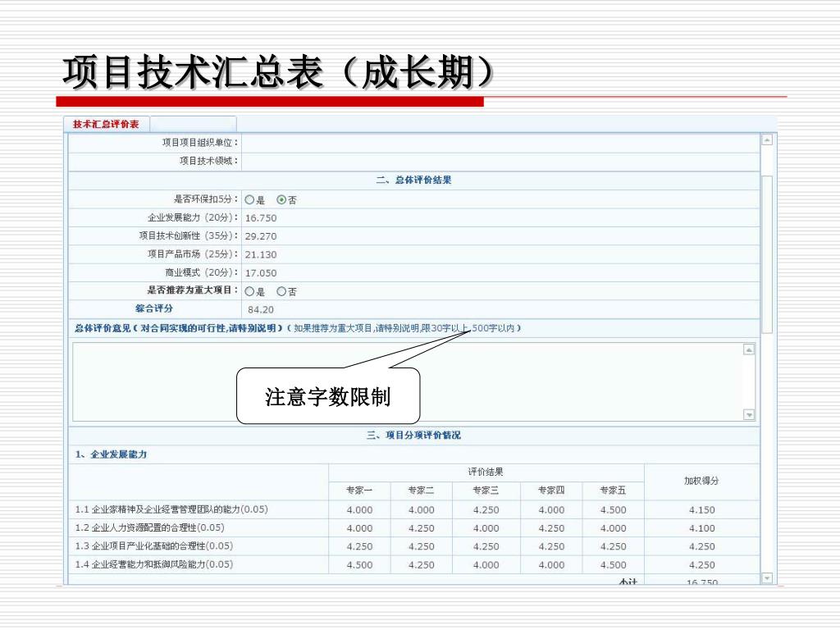Click the 总体评价意见 text area
Viewport: 840px width, 630px height.
pos(413,382)
